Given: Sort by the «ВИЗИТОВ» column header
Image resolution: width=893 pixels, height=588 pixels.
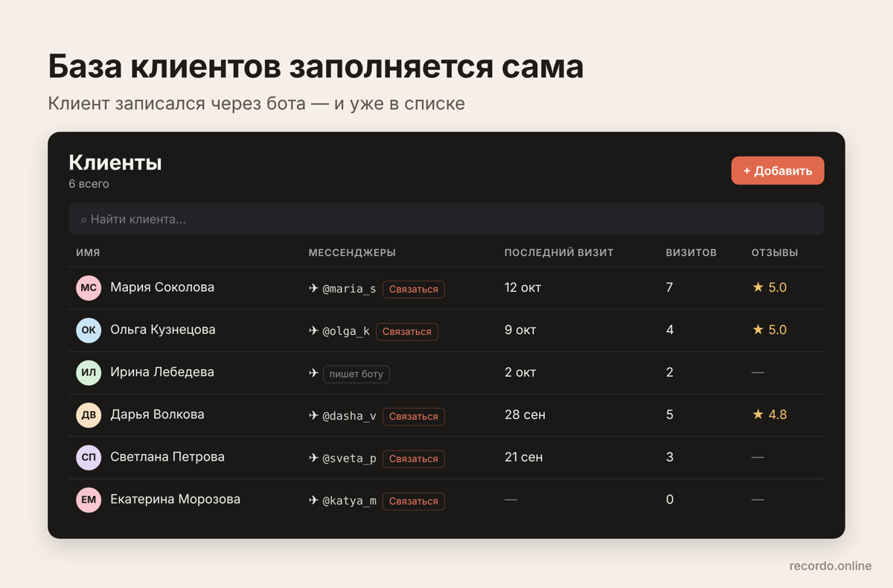Looking at the screenshot, I should coord(691,253).
